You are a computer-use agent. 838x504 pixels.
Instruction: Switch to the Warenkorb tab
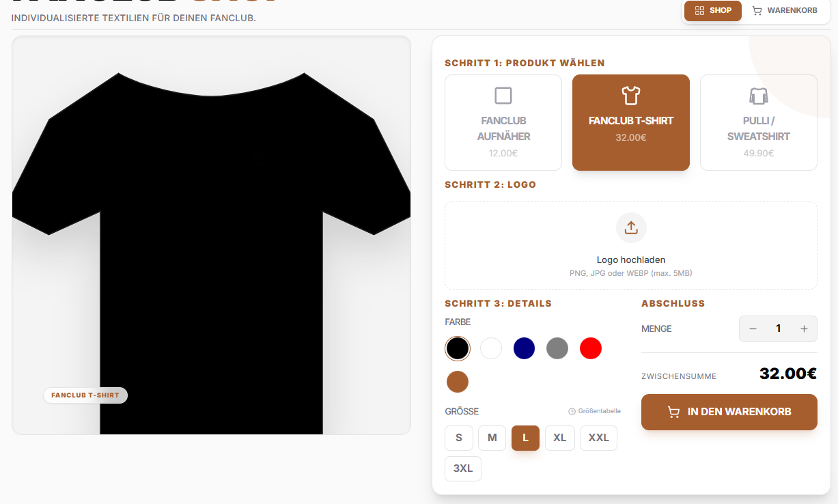784,11
